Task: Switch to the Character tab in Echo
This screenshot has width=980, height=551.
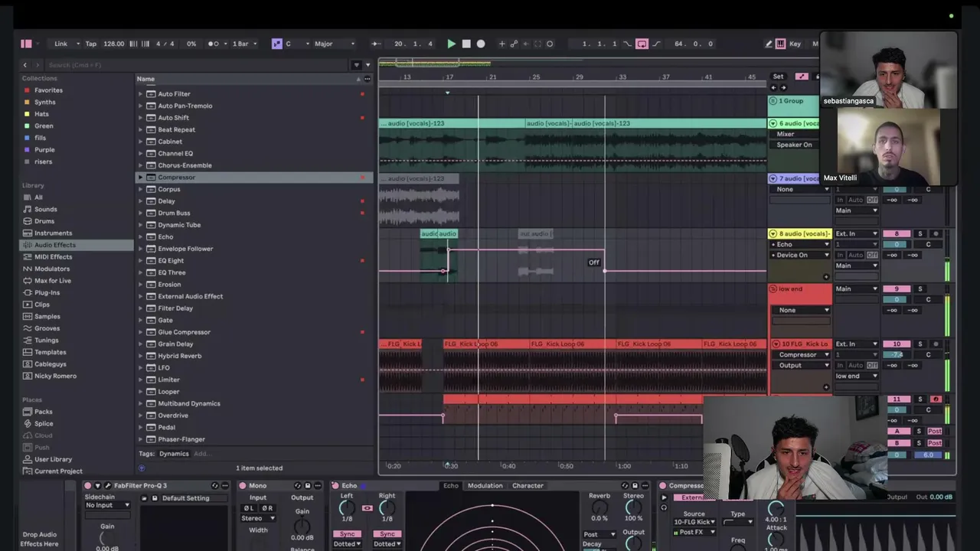Action: [x=528, y=486]
